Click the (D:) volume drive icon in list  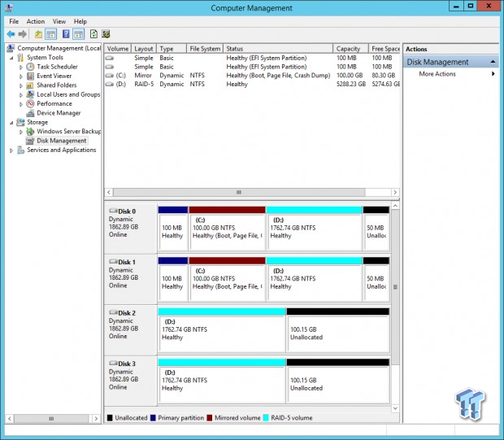click(x=110, y=84)
